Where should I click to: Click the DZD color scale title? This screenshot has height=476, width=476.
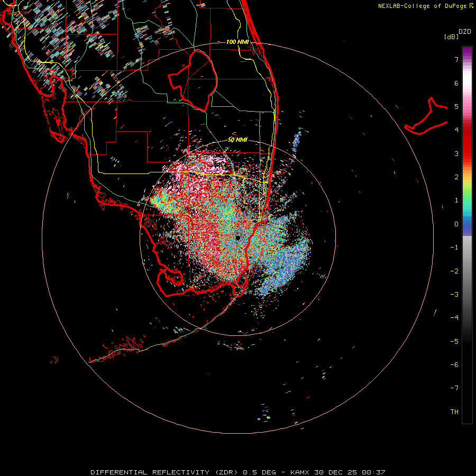pos(465,32)
